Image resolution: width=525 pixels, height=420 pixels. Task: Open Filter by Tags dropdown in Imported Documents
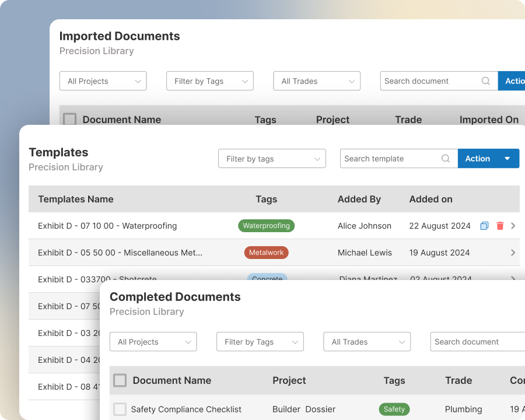[210, 80]
